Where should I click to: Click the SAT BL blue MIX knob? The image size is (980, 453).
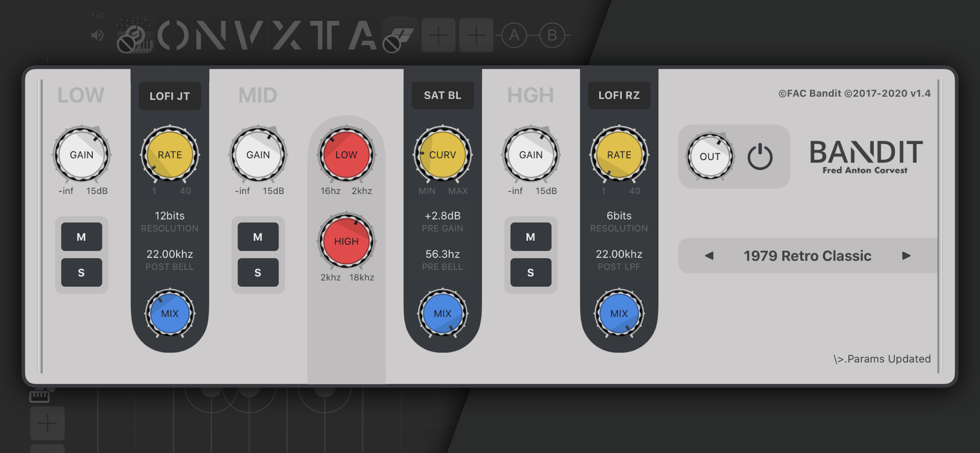click(443, 313)
